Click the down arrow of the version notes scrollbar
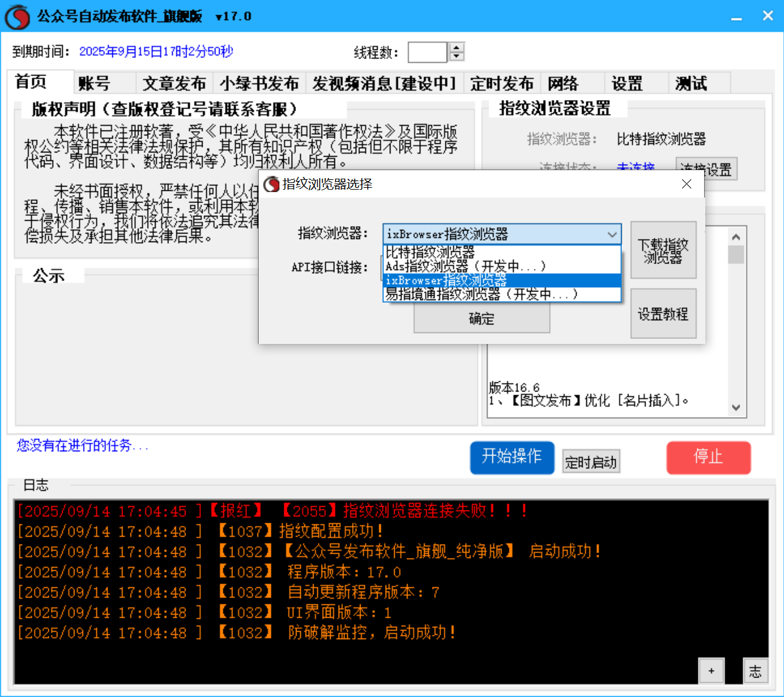Viewport: 784px width, 697px height. (x=736, y=407)
